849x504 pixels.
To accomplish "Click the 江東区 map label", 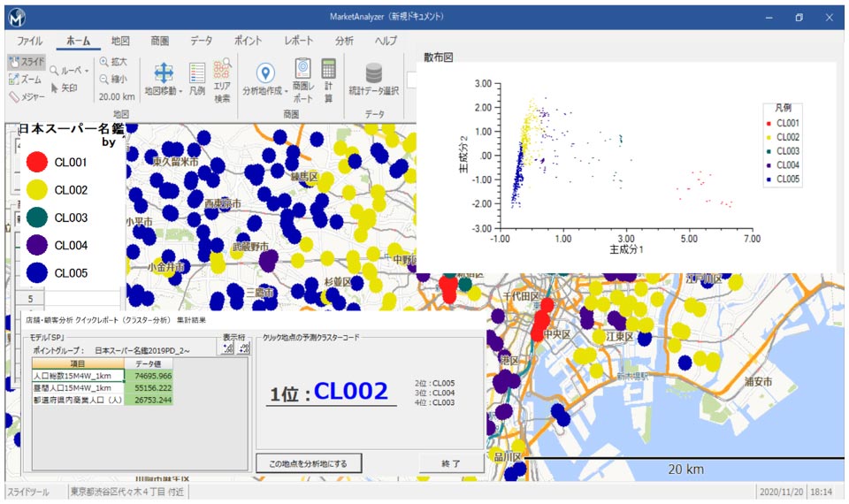I will (620, 336).
